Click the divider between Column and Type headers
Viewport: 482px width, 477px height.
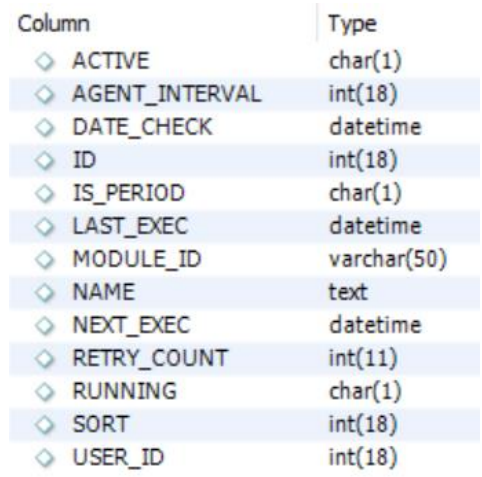[317, 22]
